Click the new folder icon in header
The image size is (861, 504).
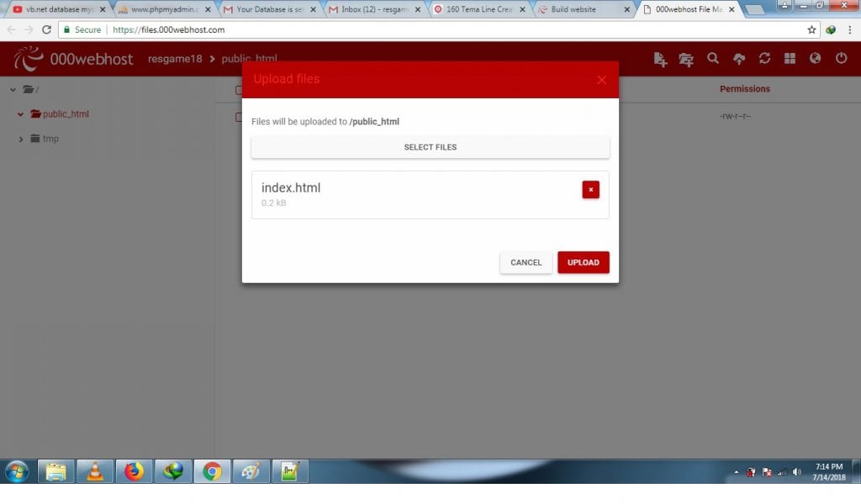[686, 60]
